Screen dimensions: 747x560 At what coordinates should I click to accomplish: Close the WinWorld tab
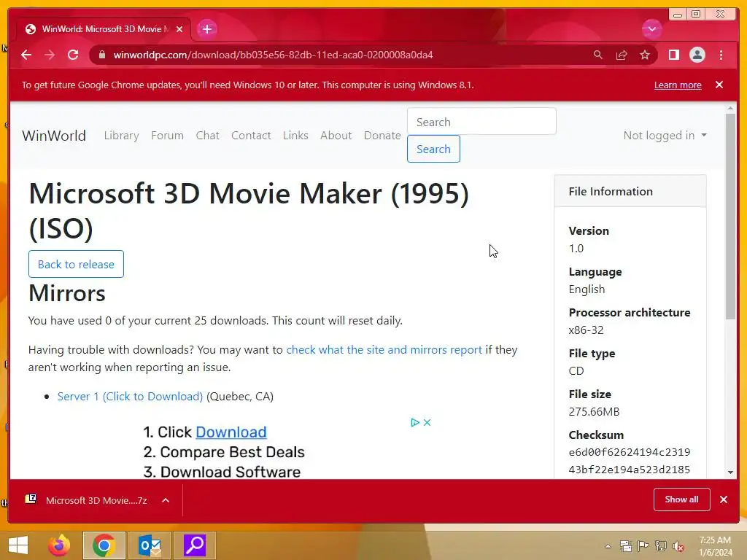(x=179, y=29)
